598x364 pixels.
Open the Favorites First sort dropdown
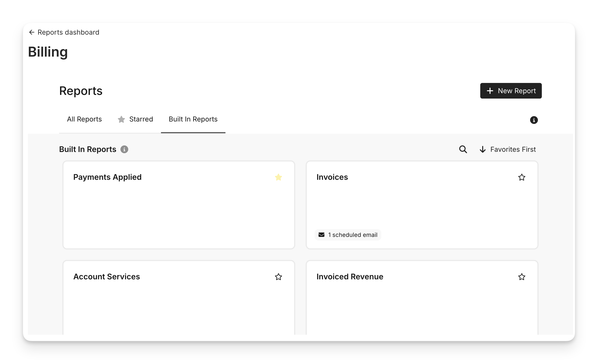coord(513,149)
